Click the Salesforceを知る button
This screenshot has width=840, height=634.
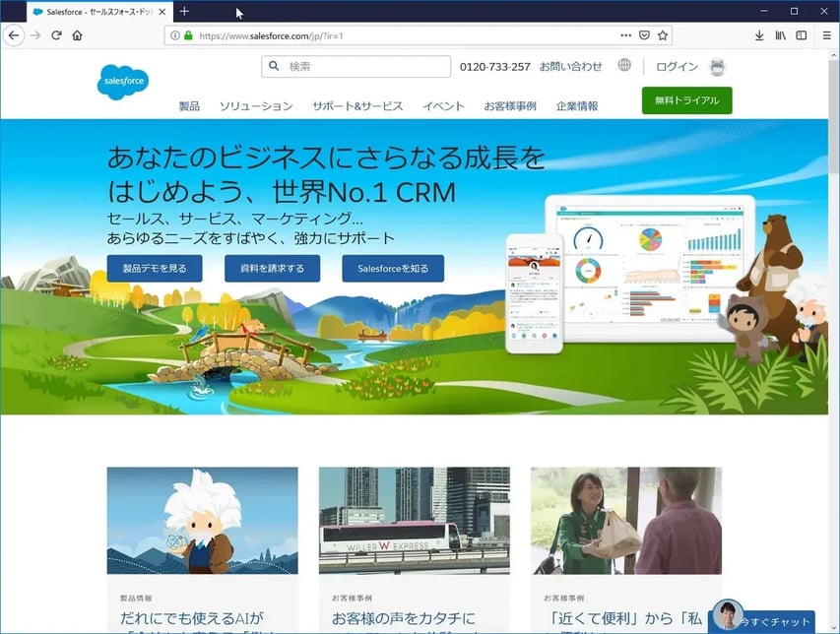tap(393, 269)
